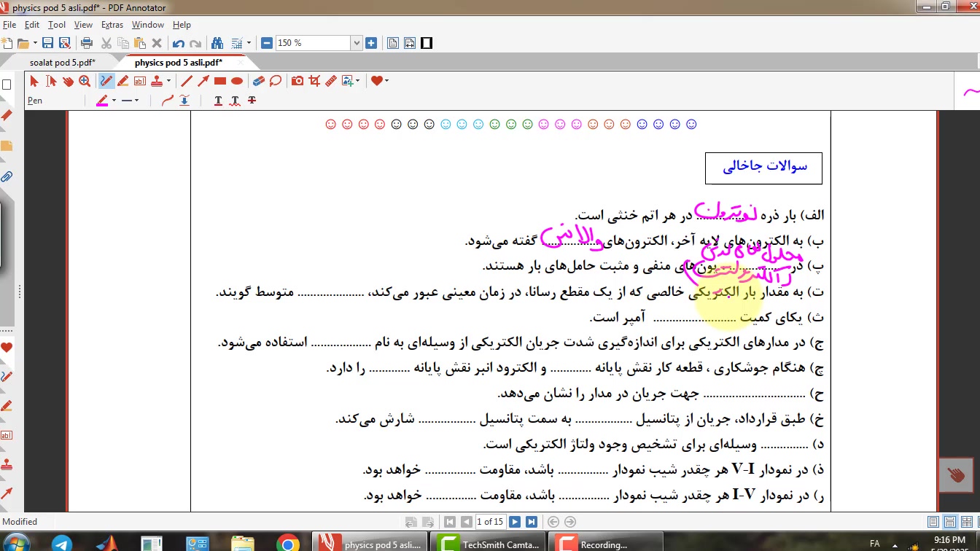The width and height of the screenshot is (980, 551).
Task: Pick the Eraser tool
Action: 258,81
